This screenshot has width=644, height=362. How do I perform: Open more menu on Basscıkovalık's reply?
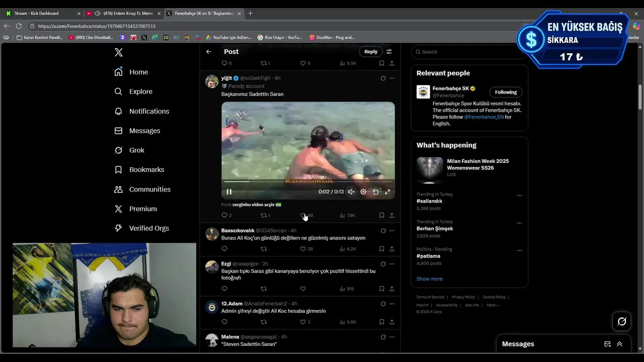coord(391,231)
